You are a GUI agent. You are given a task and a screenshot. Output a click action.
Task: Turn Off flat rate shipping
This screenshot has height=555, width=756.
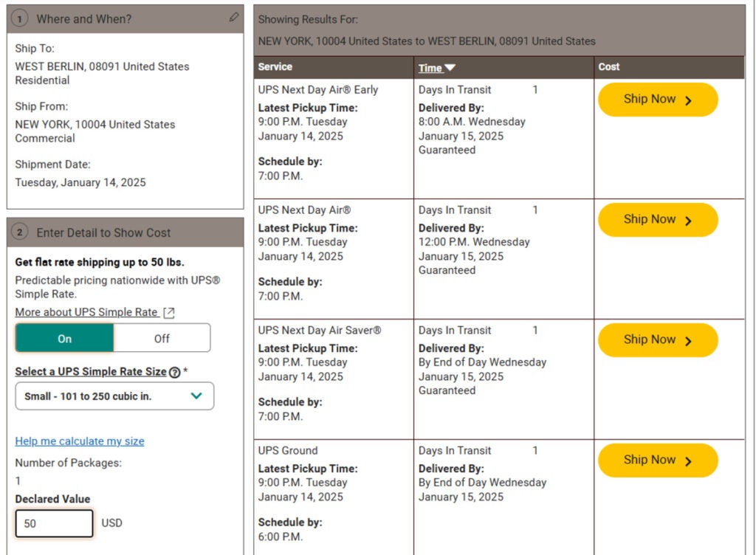pos(161,338)
